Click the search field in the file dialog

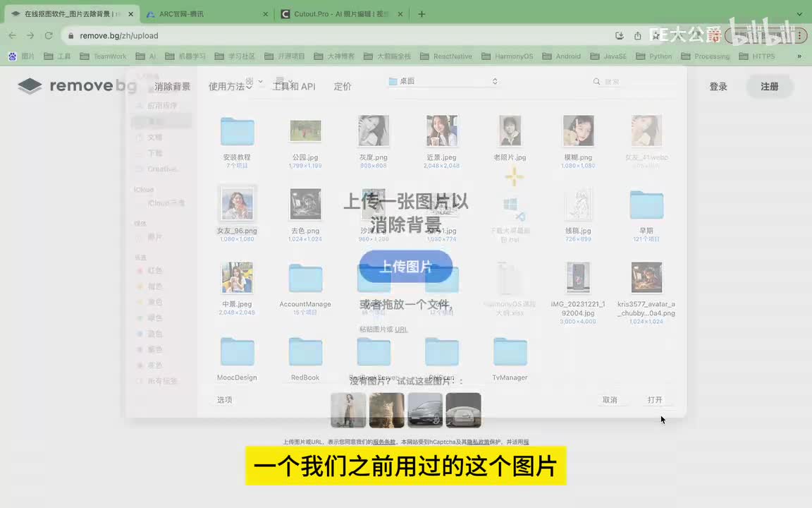coord(634,82)
